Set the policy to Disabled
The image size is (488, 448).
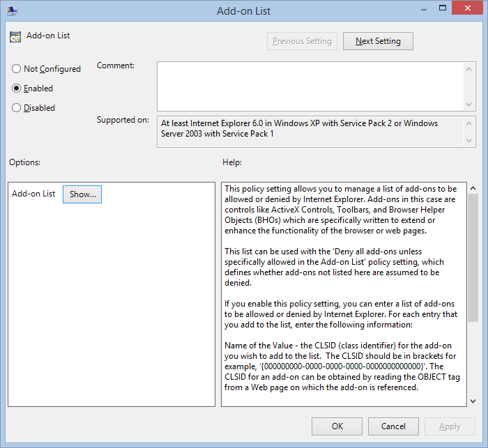pos(17,108)
